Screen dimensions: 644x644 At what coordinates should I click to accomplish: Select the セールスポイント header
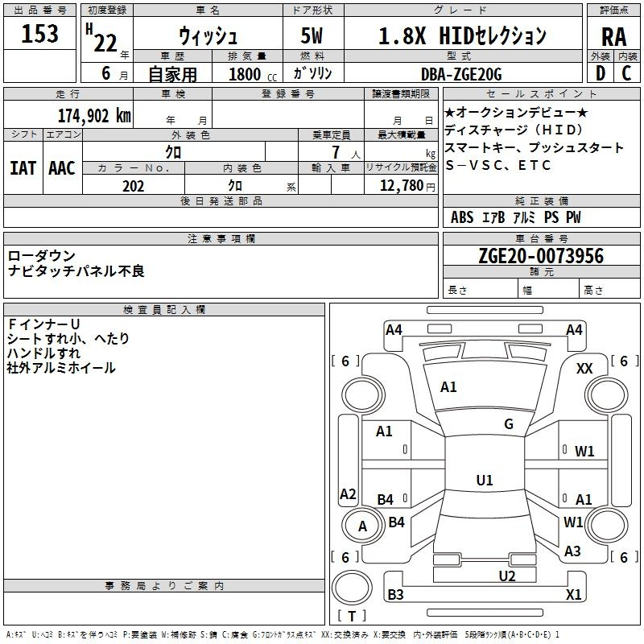[541, 93]
